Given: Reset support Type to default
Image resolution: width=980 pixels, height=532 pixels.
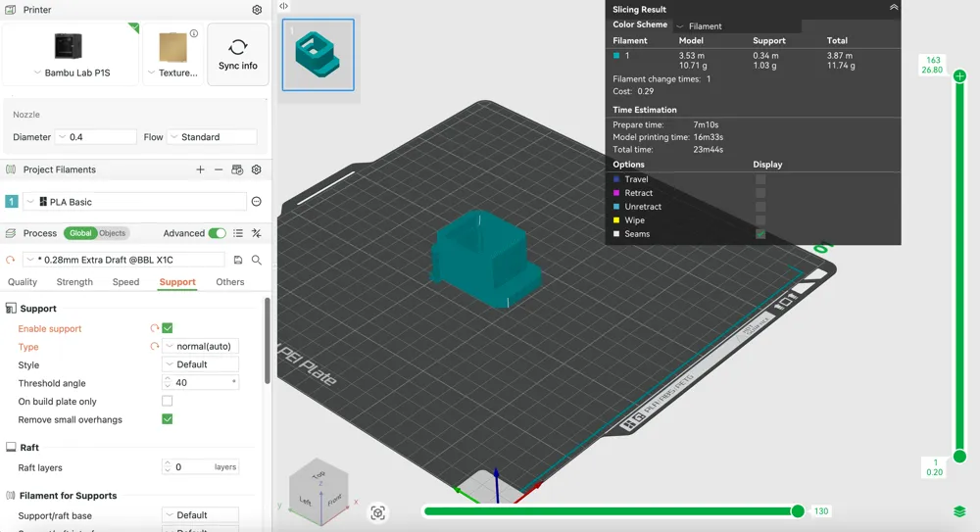Looking at the screenshot, I should (x=155, y=346).
